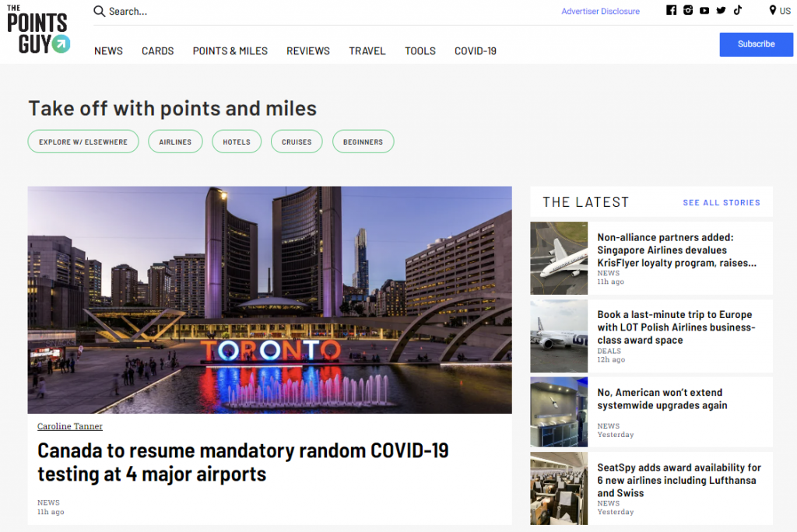Screen dimensions: 797x532
Task: Open the CARDS menu
Action: (x=157, y=51)
